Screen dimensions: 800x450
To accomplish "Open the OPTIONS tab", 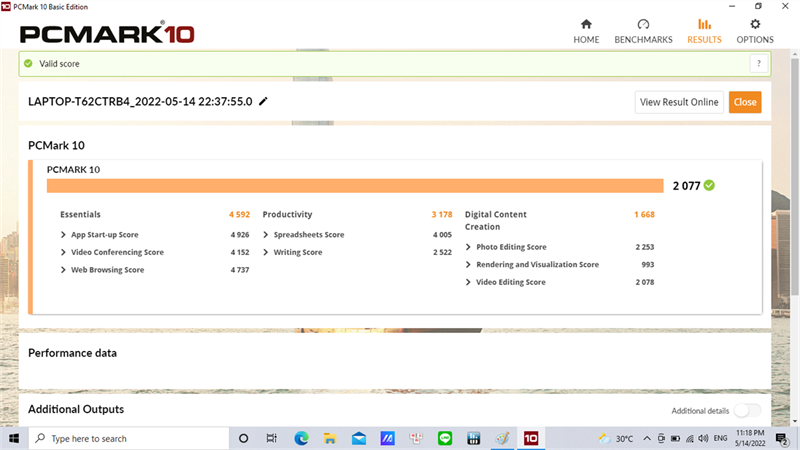I will (x=755, y=31).
